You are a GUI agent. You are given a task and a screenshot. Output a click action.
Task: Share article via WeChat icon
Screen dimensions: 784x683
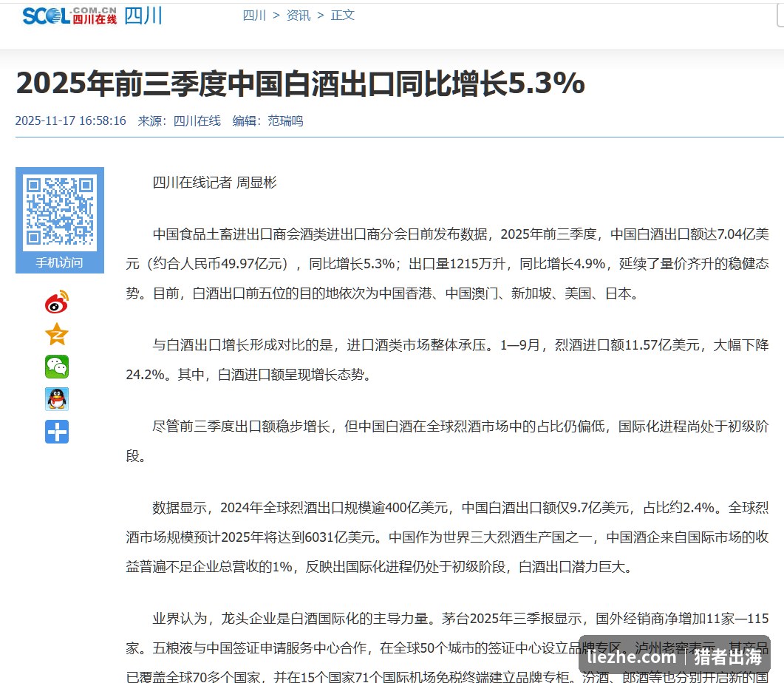click(x=56, y=367)
